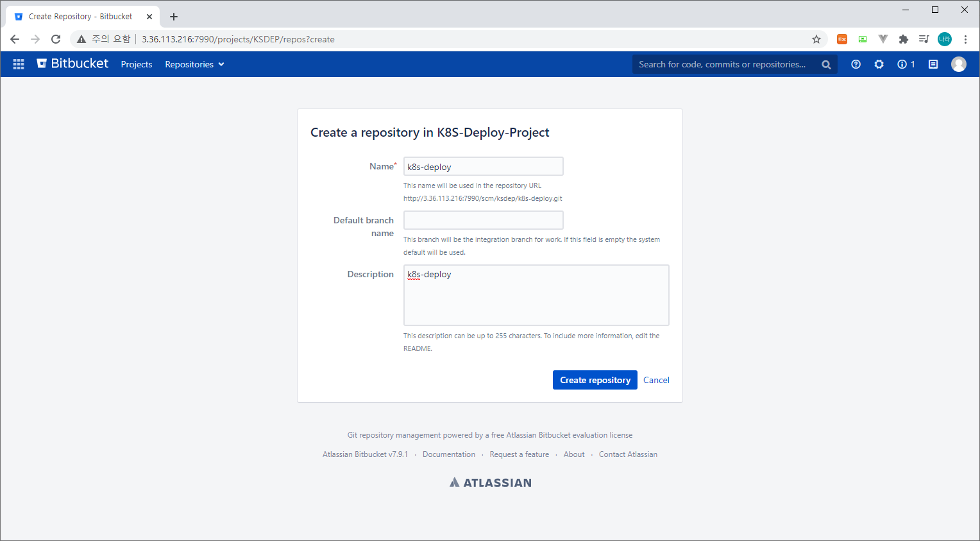Click the bookmark star in address bar
Viewport: 980px width, 541px height.
coord(816,39)
